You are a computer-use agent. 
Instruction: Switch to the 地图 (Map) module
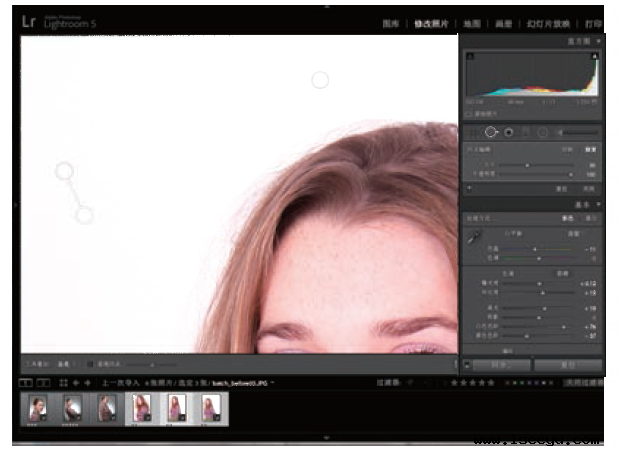click(x=472, y=24)
